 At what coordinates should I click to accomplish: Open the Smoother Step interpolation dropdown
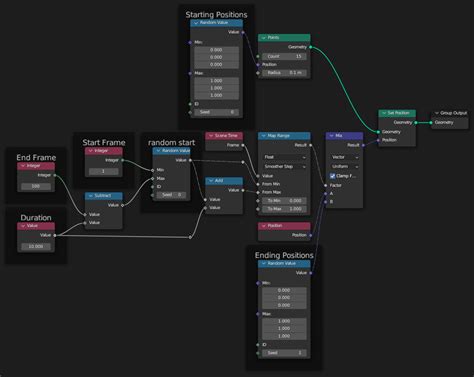(284, 166)
